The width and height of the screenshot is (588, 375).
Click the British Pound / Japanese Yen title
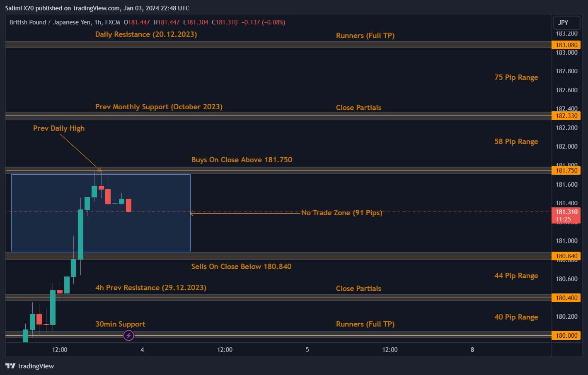[x=50, y=22]
